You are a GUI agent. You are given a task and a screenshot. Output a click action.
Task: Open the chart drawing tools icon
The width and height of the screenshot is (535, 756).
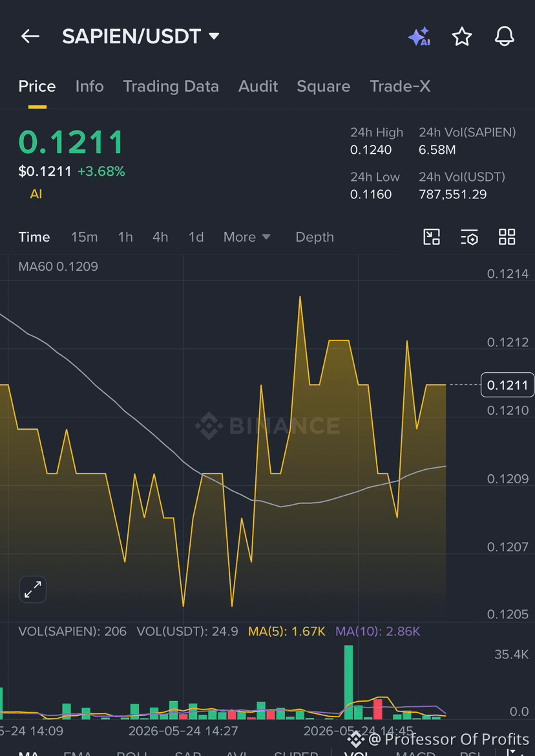[x=432, y=236]
